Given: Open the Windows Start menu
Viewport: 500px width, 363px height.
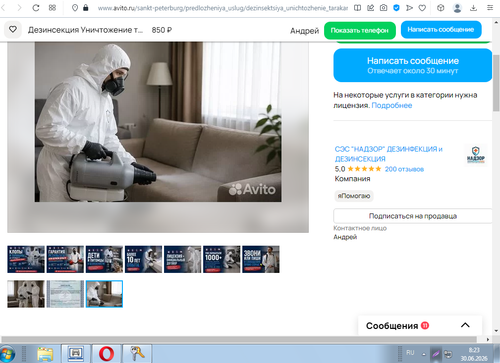Looking at the screenshot, I should pyautogui.click(x=7, y=354).
